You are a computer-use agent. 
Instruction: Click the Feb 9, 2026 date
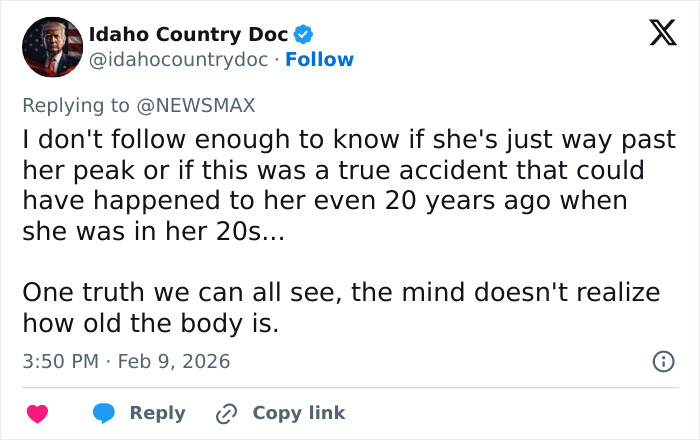[174, 361]
